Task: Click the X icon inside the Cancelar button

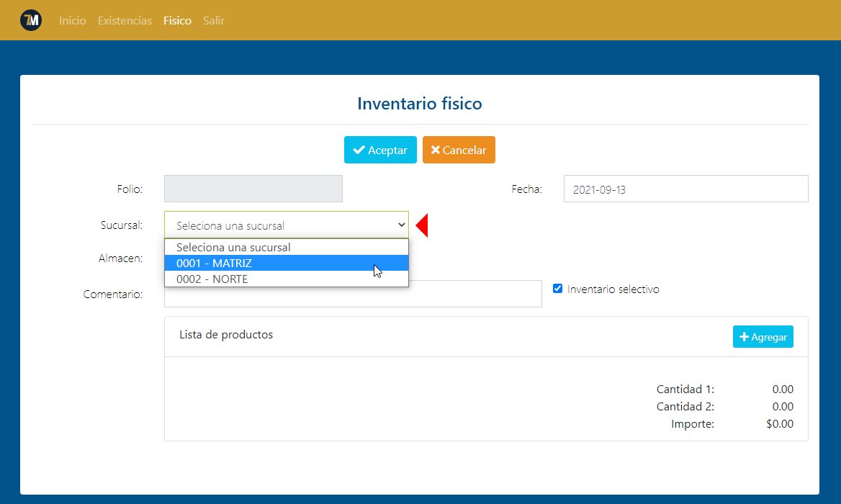Action: (435, 150)
